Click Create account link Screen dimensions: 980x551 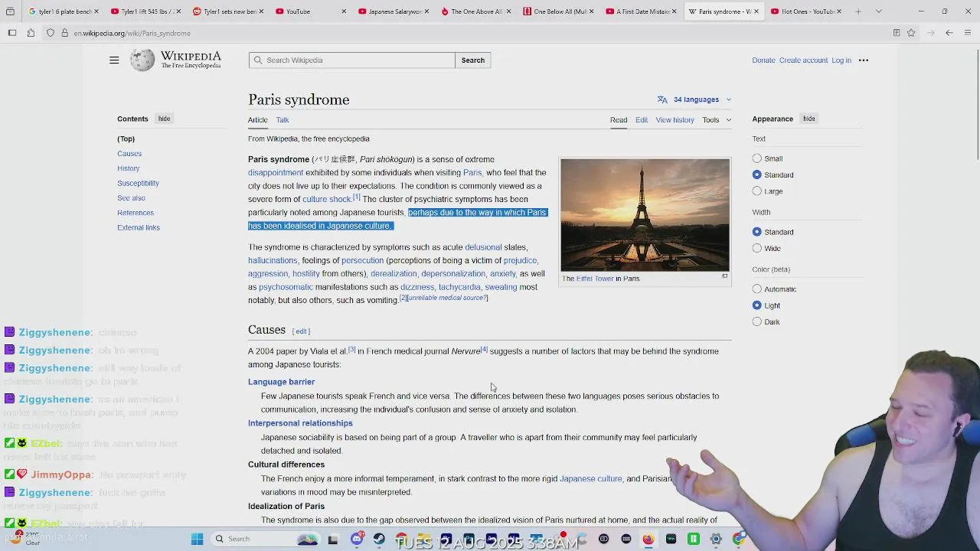coord(803,60)
